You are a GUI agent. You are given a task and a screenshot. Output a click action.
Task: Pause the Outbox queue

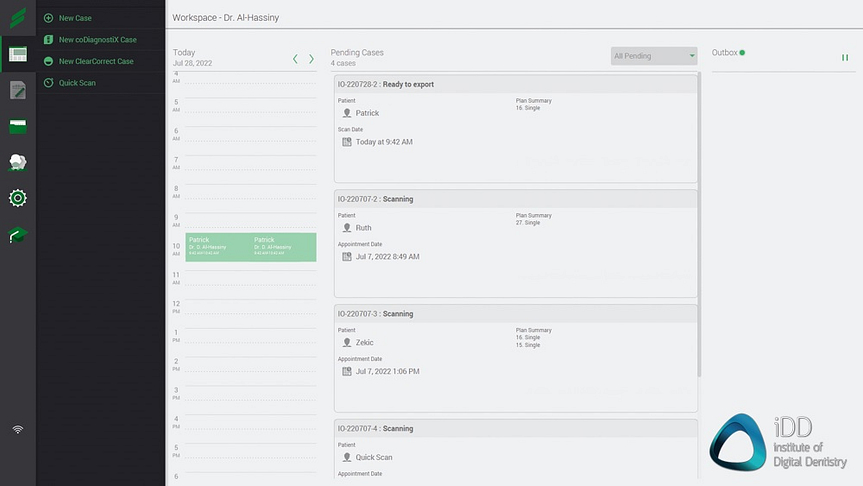tap(845, 58)
